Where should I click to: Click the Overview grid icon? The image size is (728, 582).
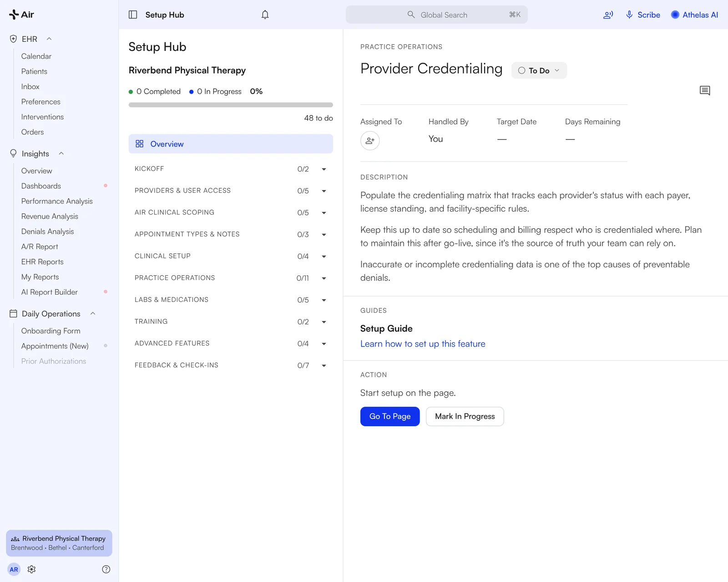pyautogui.click(x=140, y=144)
